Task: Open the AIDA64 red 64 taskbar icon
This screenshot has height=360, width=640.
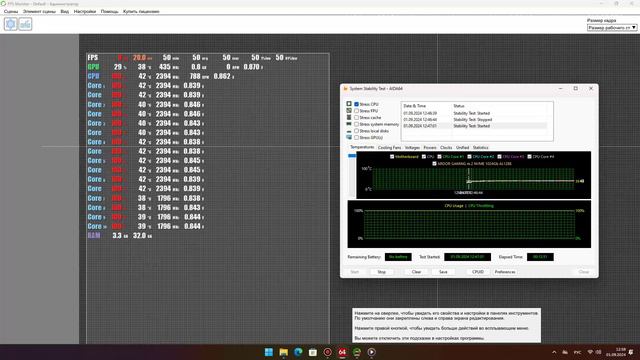Action: [342, 352]
